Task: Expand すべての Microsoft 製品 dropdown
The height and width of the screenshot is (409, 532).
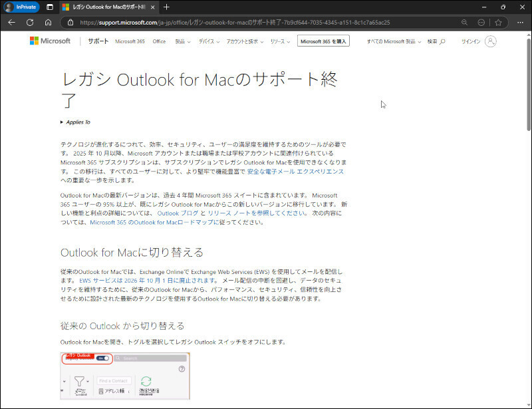Action: tap(394, 41)
